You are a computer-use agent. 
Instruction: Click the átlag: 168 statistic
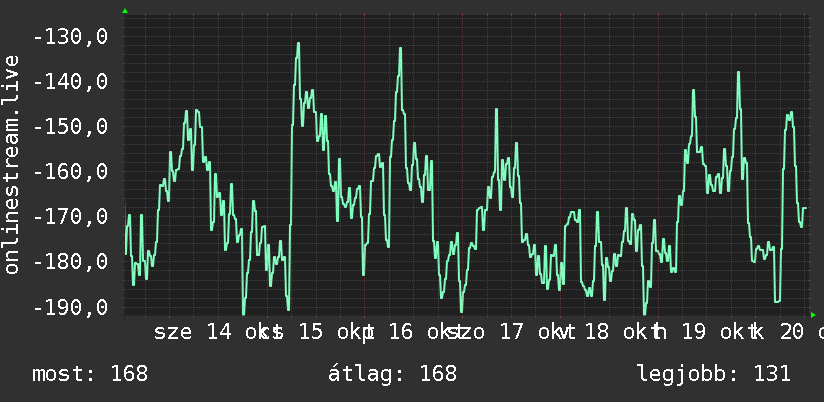point(393,374)
